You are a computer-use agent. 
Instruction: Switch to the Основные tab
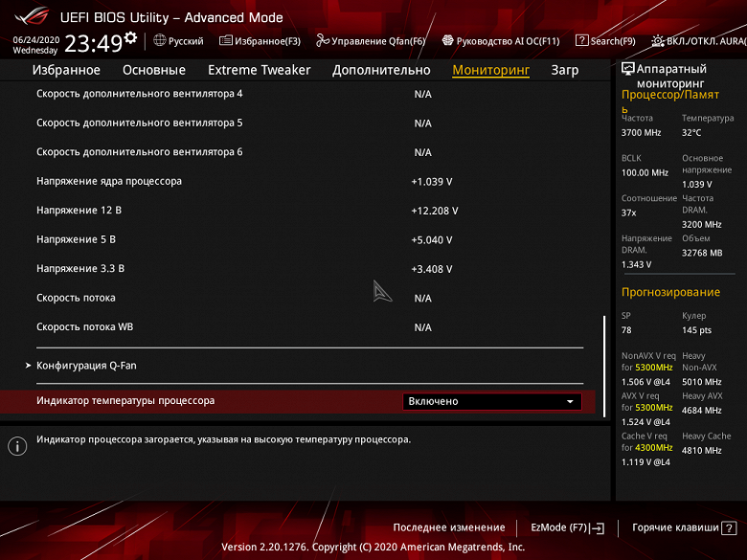tap(154, 70)
